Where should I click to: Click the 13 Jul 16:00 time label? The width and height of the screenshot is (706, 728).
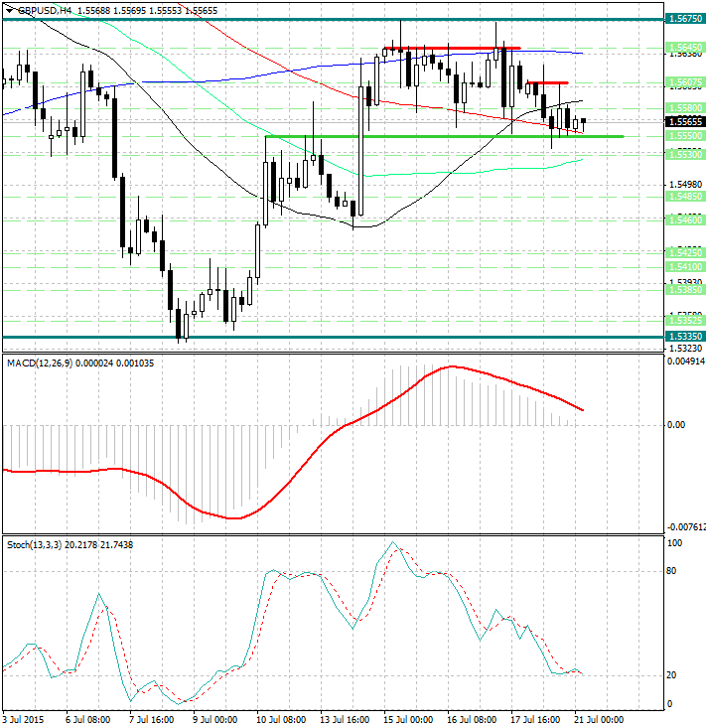[x=344, y=720]
